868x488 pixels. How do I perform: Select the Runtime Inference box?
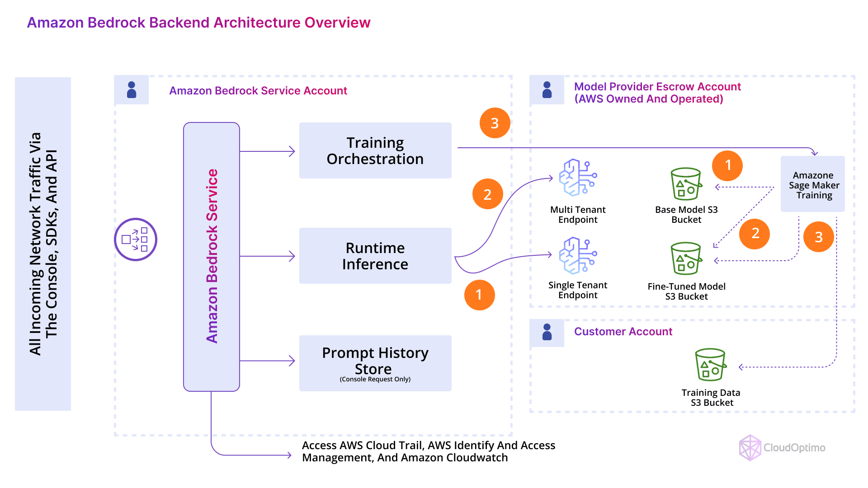point(375,256)
